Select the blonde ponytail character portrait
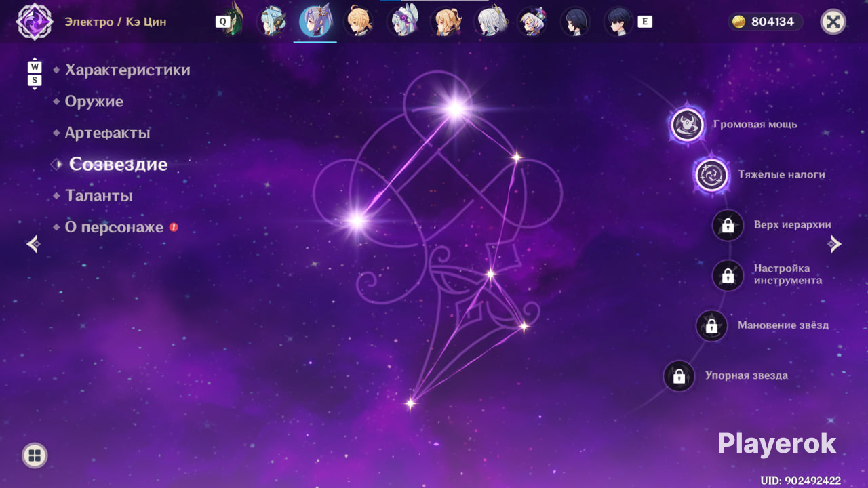 [x=446, y=21]
